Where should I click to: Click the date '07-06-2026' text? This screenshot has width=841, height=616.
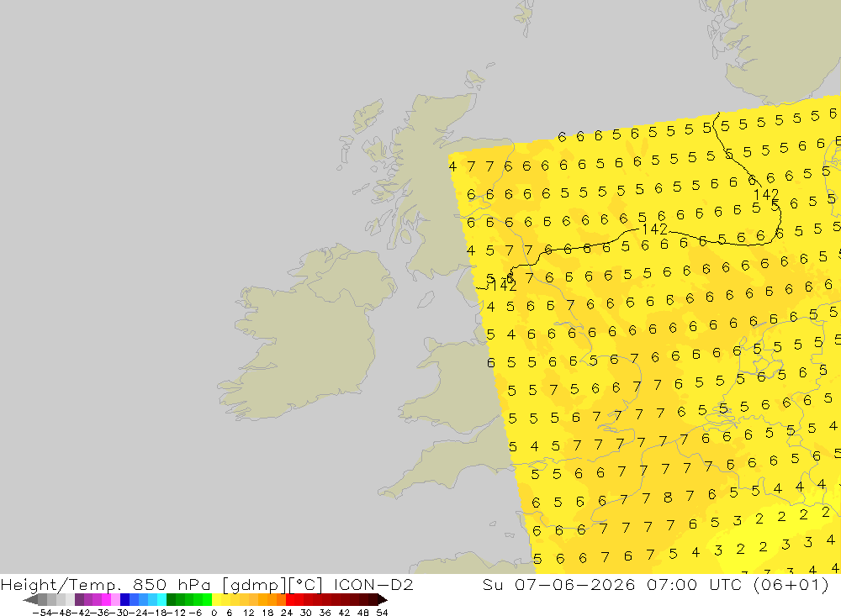point(575,584)
